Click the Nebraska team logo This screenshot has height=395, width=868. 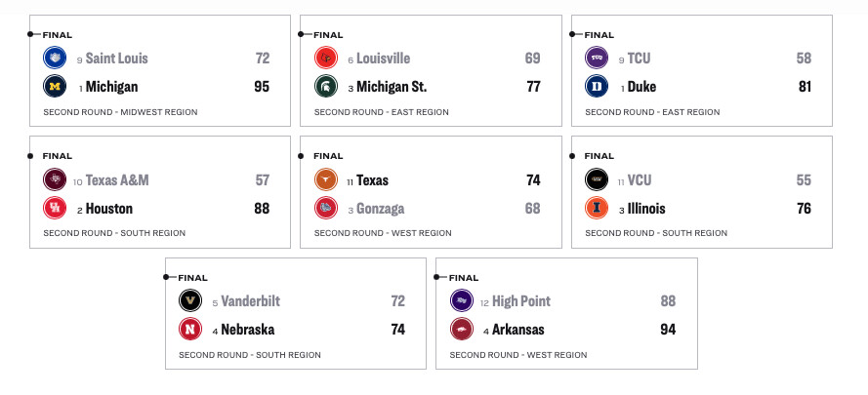click(190, 330)
